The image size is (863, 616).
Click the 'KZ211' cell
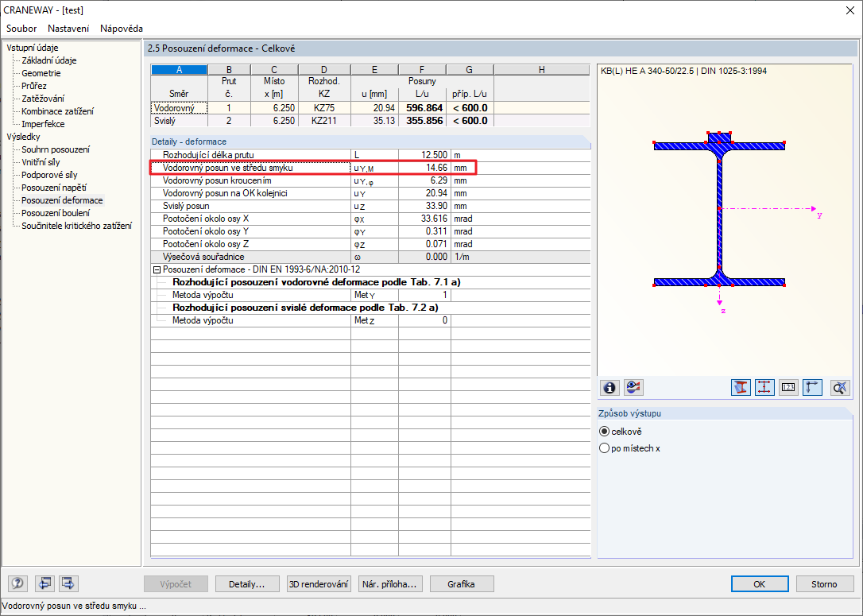(x=324, y=121)
